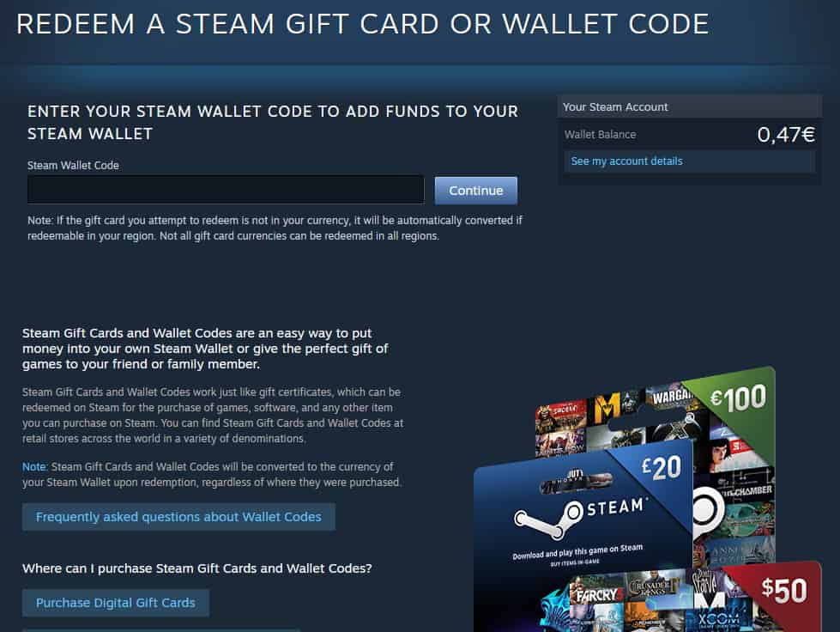Open Frequently asked questions about Wallet Codes
The width and height of the screenshot is (840, 632).
(x=178, y=517)
